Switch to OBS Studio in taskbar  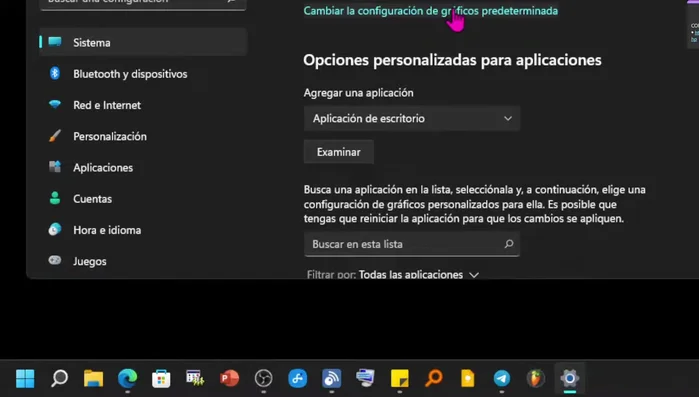tap(263, 379)
